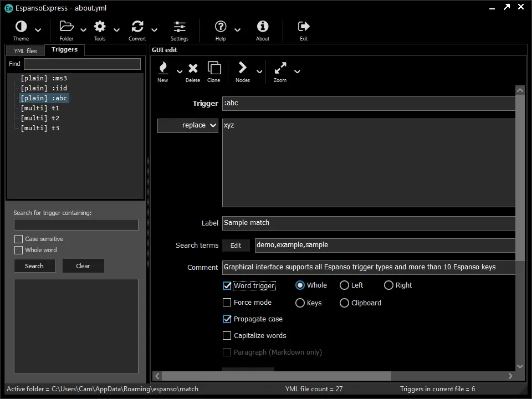Select the Keys radio button
The image size is (532, 399).
300,303
